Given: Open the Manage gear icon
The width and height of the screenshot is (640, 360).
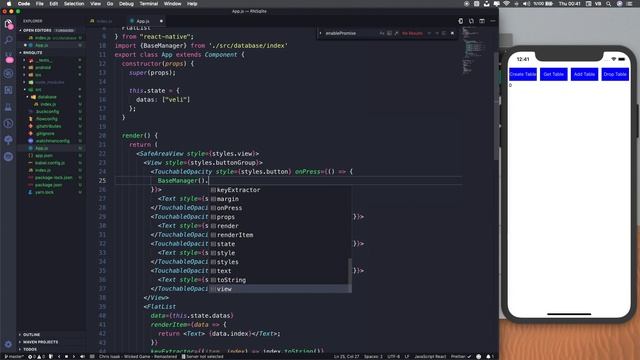Looking at the screenshot, I should point(8,344).
